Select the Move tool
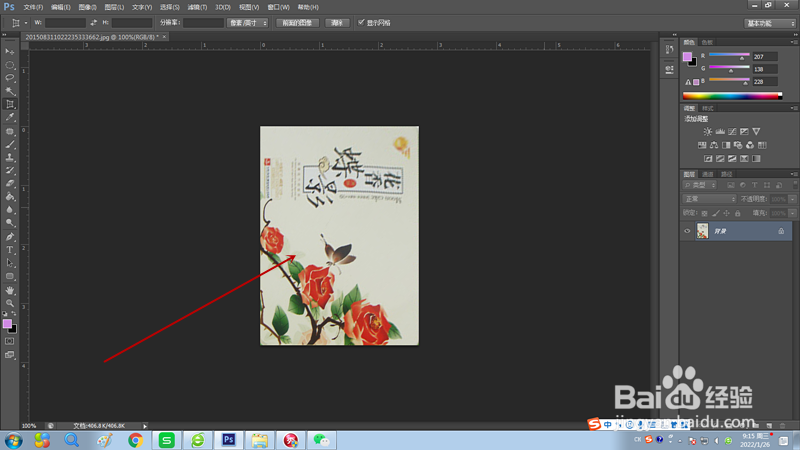800x450 pixels. click(10, 52)
